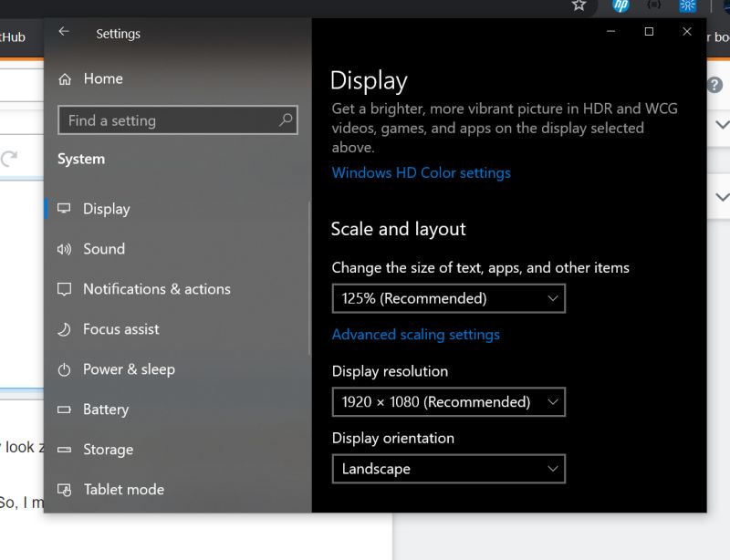Open the Landscape orientation dropdown
Viewport: 730px width, 560px height.
[x=449, y=469]
